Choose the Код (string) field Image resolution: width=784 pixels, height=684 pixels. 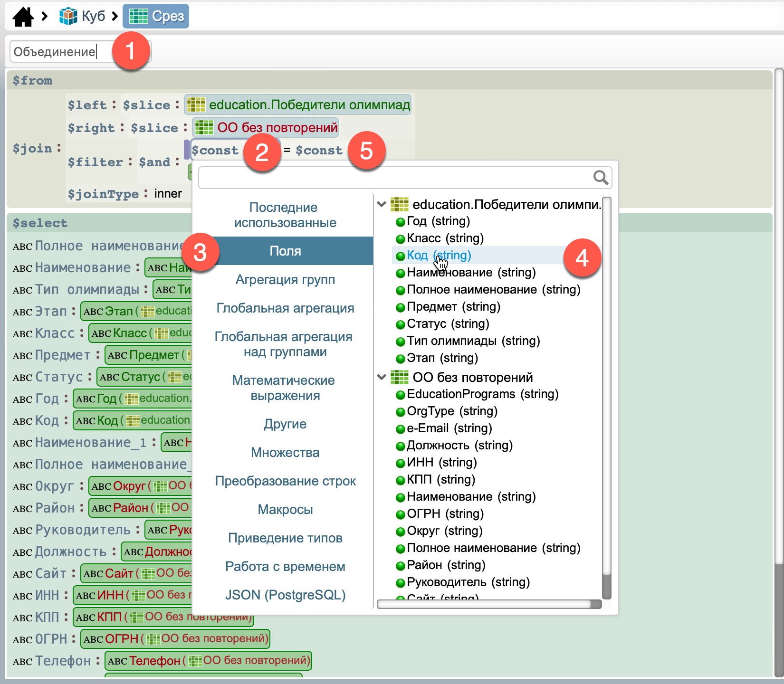439,256
